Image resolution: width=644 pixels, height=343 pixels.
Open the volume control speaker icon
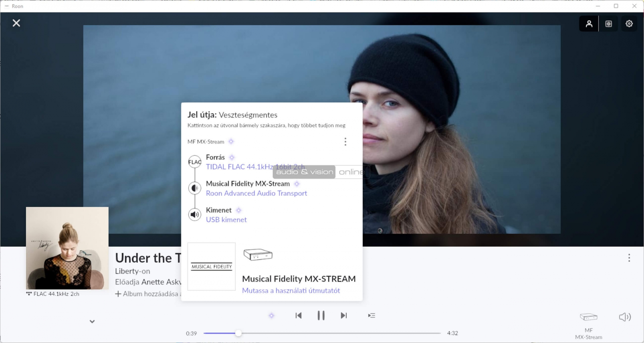[x=625, y=317]
